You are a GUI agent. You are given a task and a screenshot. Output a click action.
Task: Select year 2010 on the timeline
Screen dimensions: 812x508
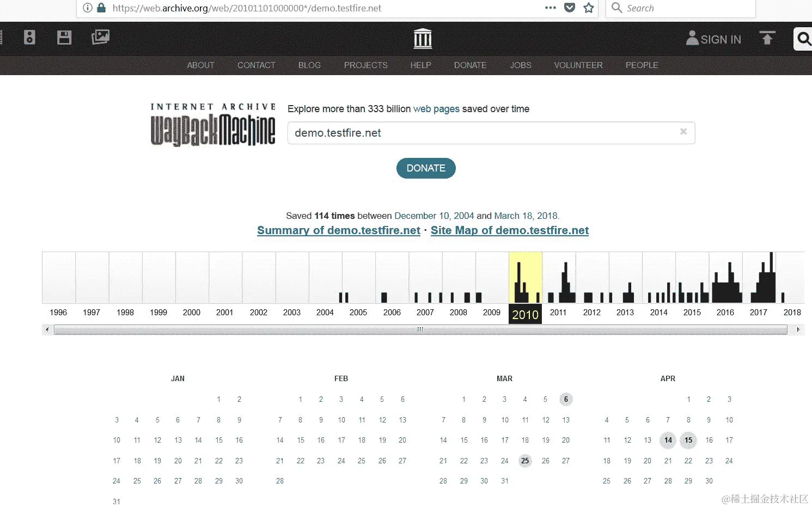pyautogui.click(x=525, y=314)
